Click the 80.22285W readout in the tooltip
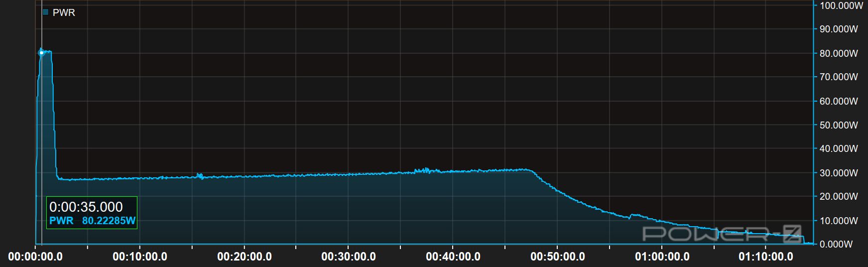Viewport: 868px width, 267px height. click(109, 221)
